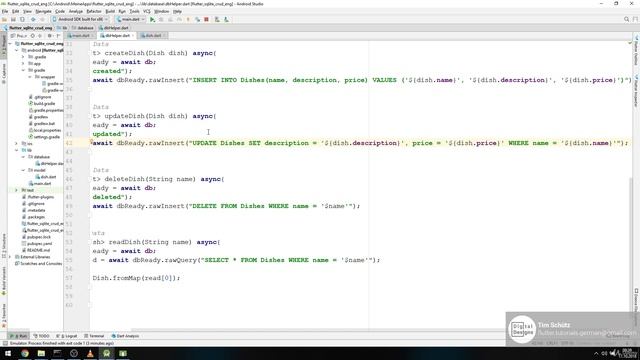Open the Android SDK device selector dropdown
The height and width of the screenshot is (360, 640).
coord(80,19)
